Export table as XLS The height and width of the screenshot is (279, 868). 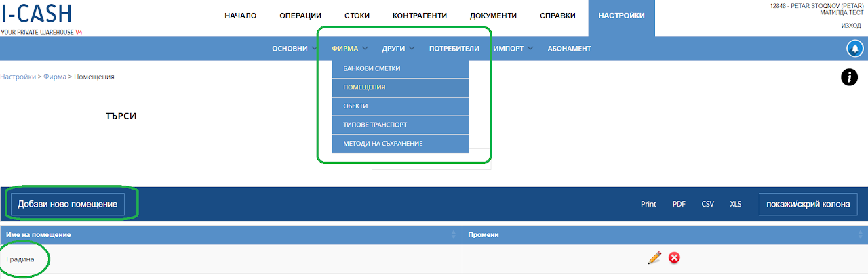coord(736,204)
